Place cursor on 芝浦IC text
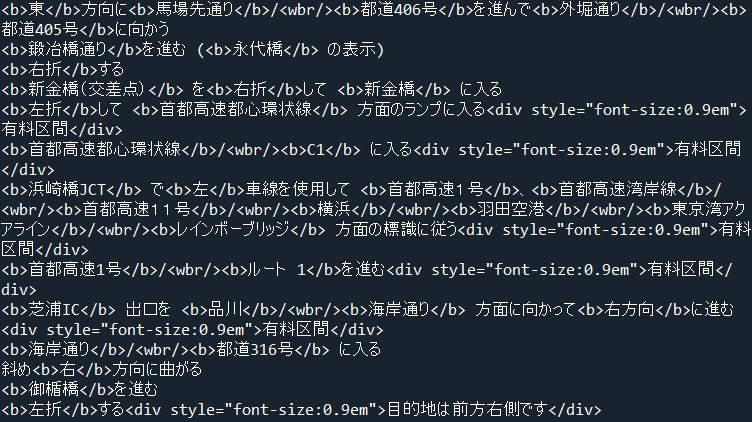This screenshot has width=752, height=422. pyautogui.click(x=57, y=310)
